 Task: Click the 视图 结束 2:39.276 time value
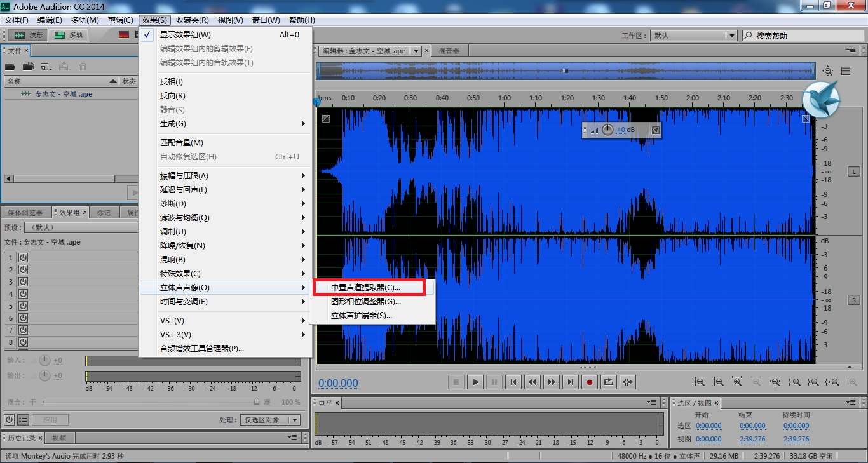752,439
